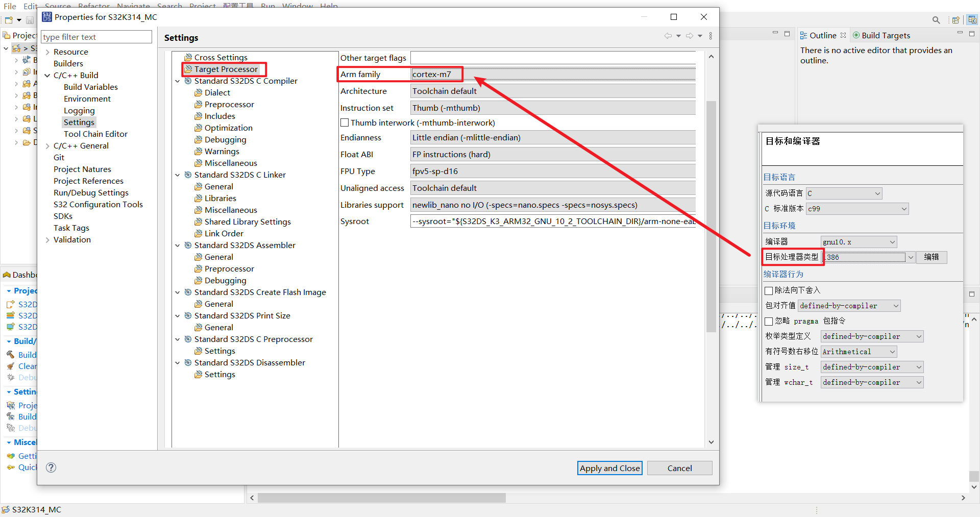Open the 源代码语言 dropdown
The image size is (980, 517).
(844, 193)
